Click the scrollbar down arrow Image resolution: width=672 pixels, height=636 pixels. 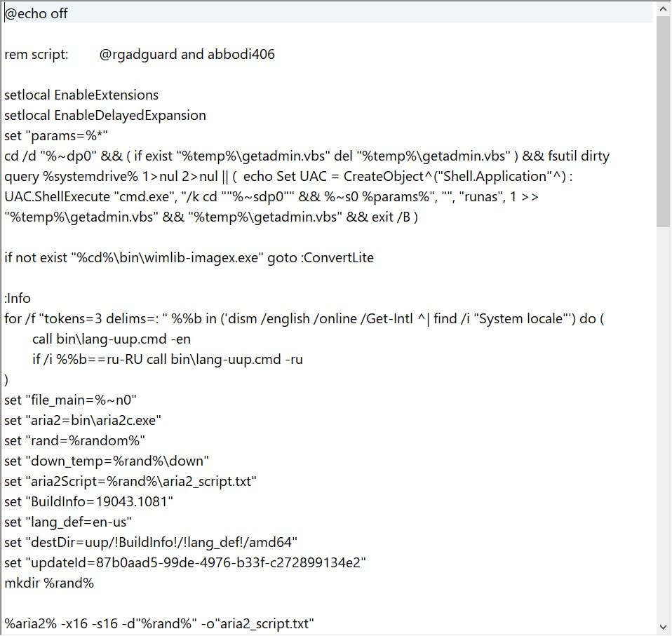(x=664, y=627)
